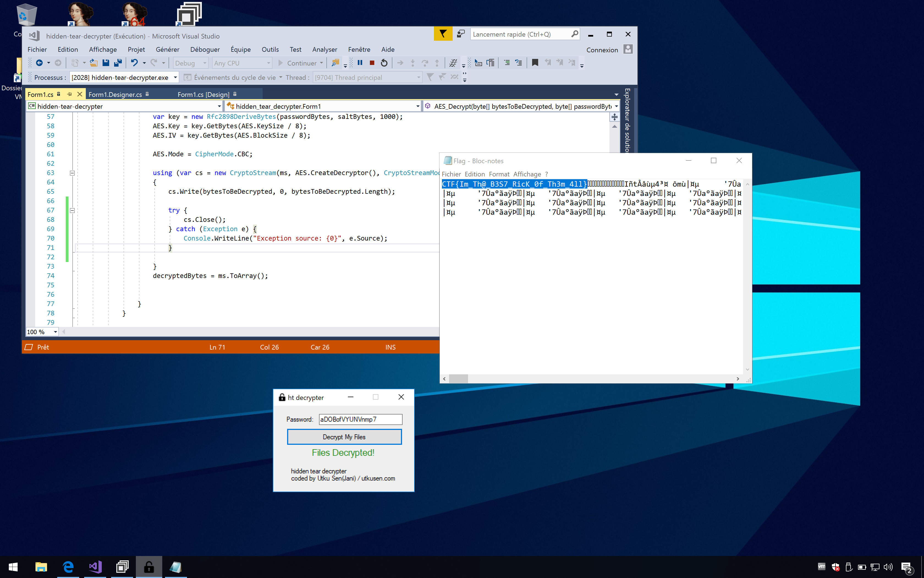This screenshot has height=578, width=924.
Task: Show the open documents list arrow in the tab strip
Action: pyautogui.click(x=616, y=94)
